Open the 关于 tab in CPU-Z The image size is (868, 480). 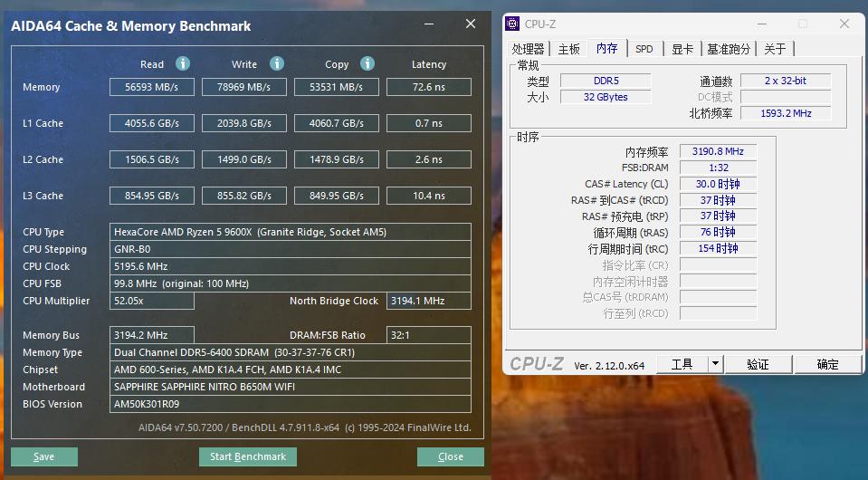pos(775,49)
